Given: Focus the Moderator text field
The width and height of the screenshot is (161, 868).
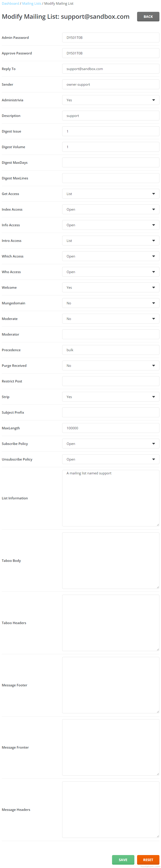Looking at the screenshot, I should click(x=110, y=334).
